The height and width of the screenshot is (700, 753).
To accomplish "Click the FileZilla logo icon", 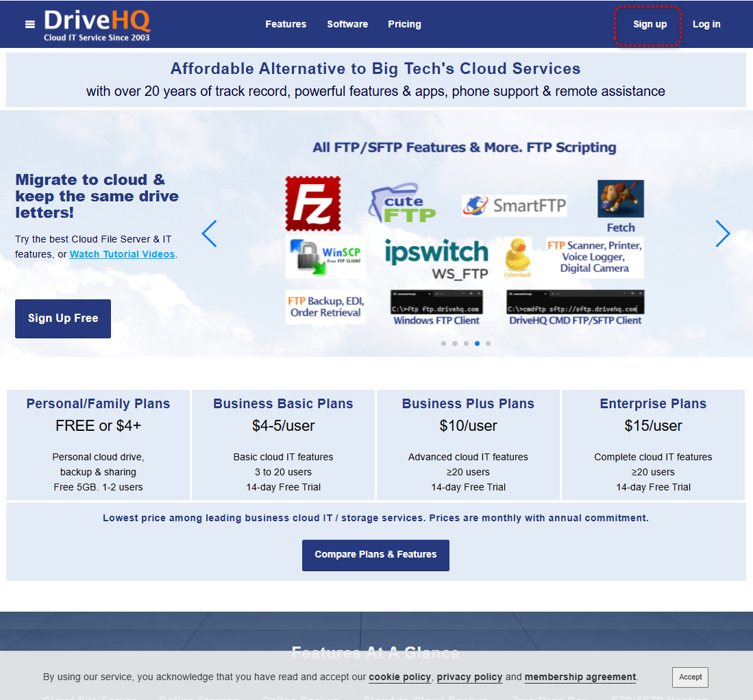I will click(313, 203).
